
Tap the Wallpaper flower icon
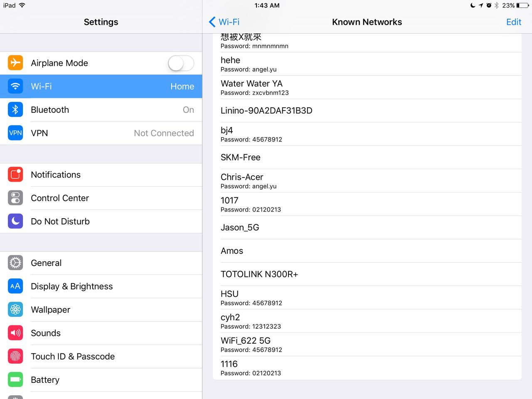coord(15,310)
